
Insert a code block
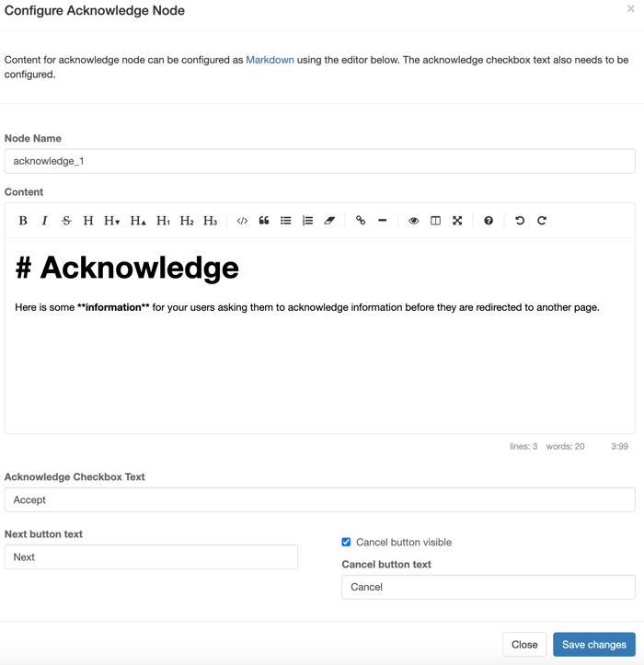pos(242,221)
